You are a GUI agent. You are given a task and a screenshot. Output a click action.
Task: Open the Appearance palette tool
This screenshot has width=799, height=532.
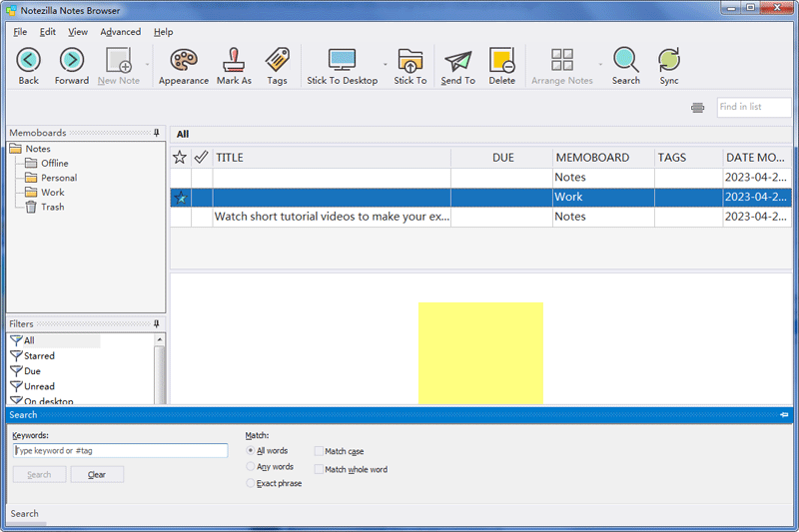[184, 60]
